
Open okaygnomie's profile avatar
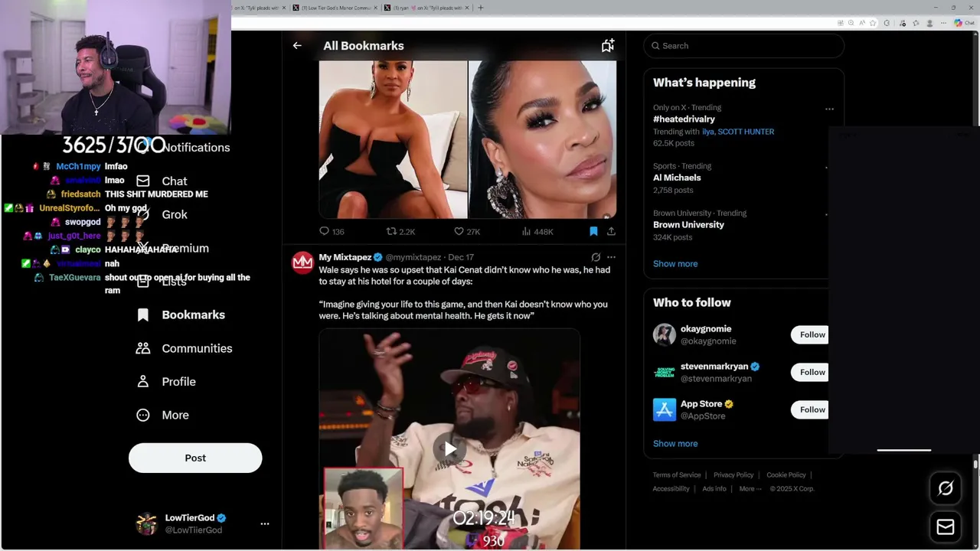(665, 334)
